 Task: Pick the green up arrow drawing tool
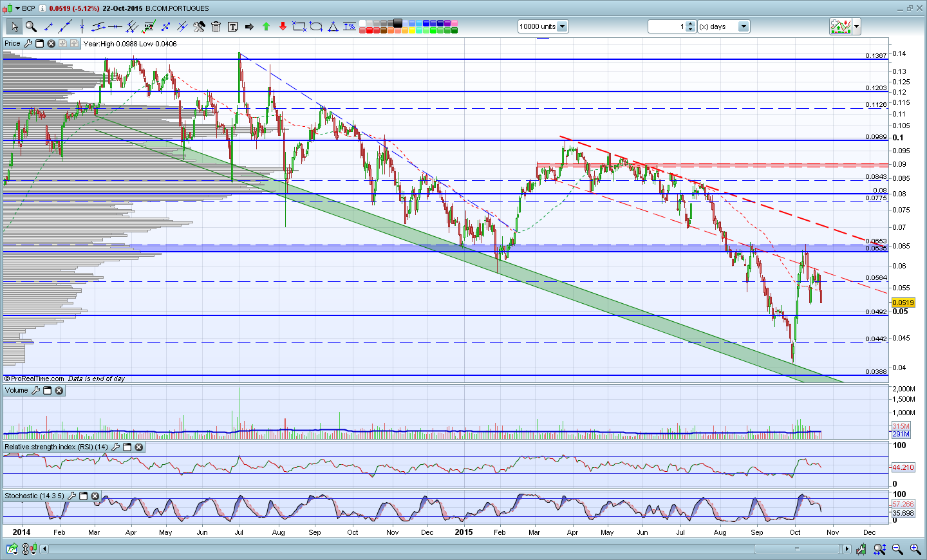pos(266,26)
